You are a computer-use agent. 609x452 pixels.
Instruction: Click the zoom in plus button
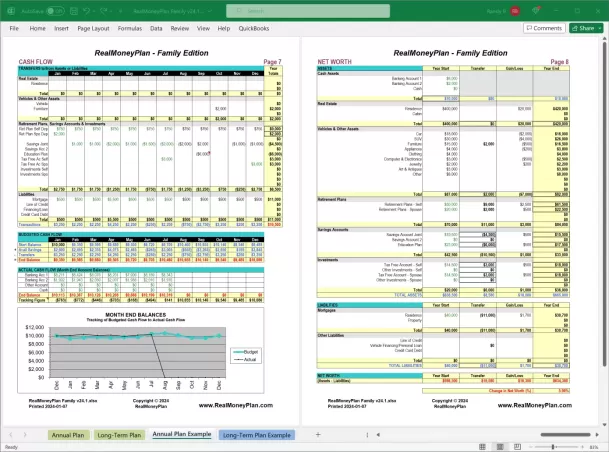(581, 447)
